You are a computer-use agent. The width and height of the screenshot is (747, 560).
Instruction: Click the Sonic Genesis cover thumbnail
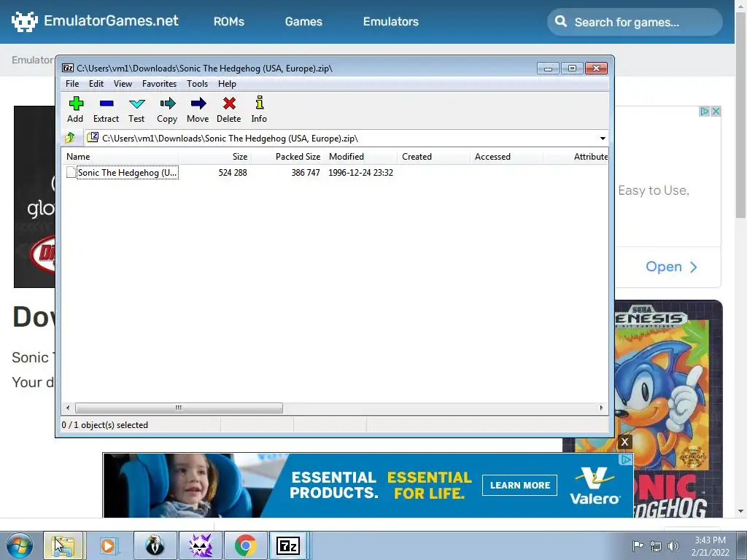coord(667,410)
